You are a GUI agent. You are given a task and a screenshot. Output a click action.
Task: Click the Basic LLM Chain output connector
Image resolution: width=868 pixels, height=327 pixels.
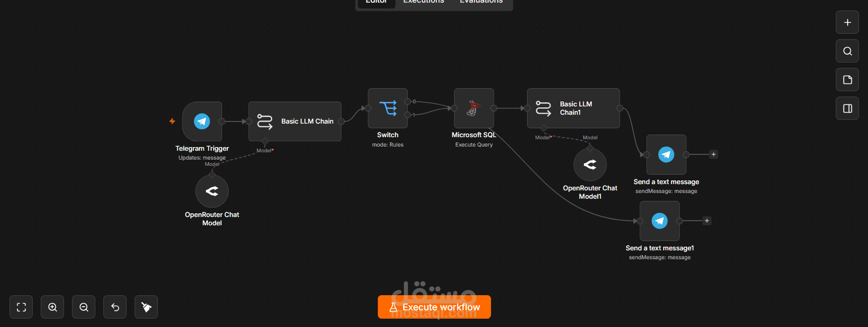pos(341,122)
